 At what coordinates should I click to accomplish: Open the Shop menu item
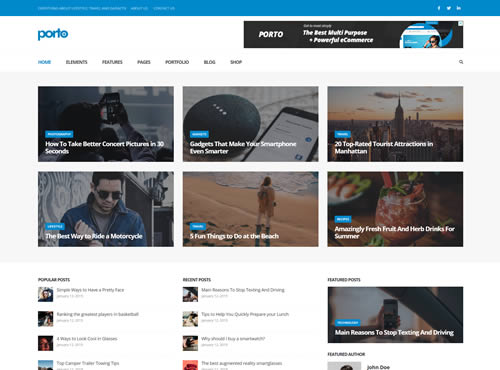coord(236,62)
